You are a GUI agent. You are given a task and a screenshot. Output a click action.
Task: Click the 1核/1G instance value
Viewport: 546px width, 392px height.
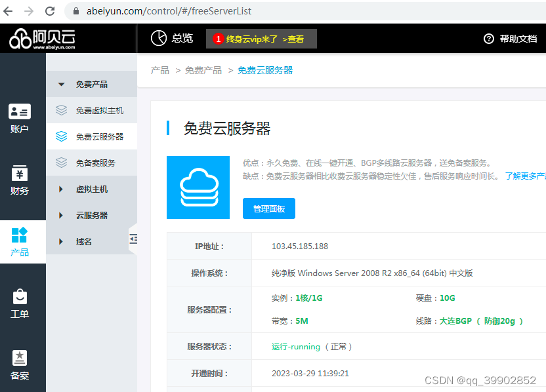click(x=309, y=298)
